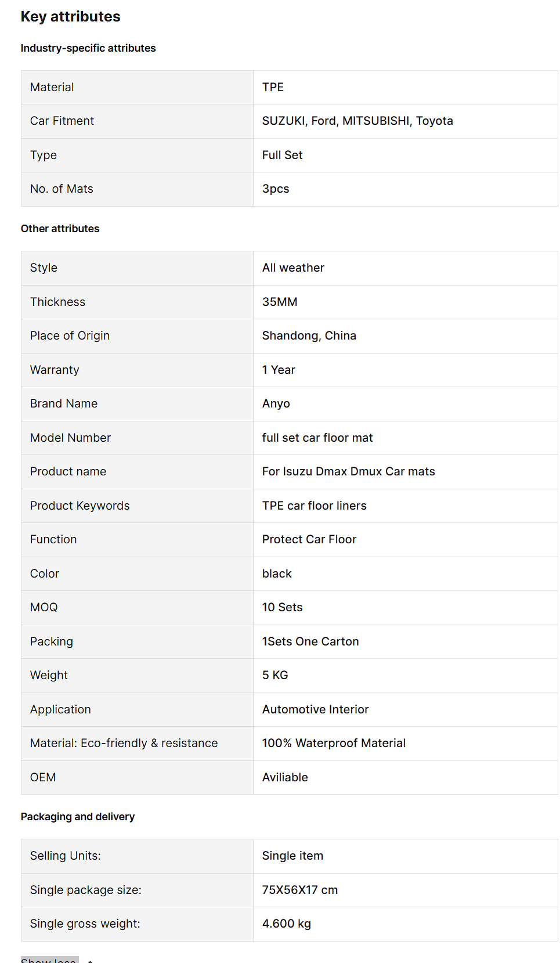Click the 35MM thickness value
This screenshot has height=963, width=560.
tap(279, 302)
